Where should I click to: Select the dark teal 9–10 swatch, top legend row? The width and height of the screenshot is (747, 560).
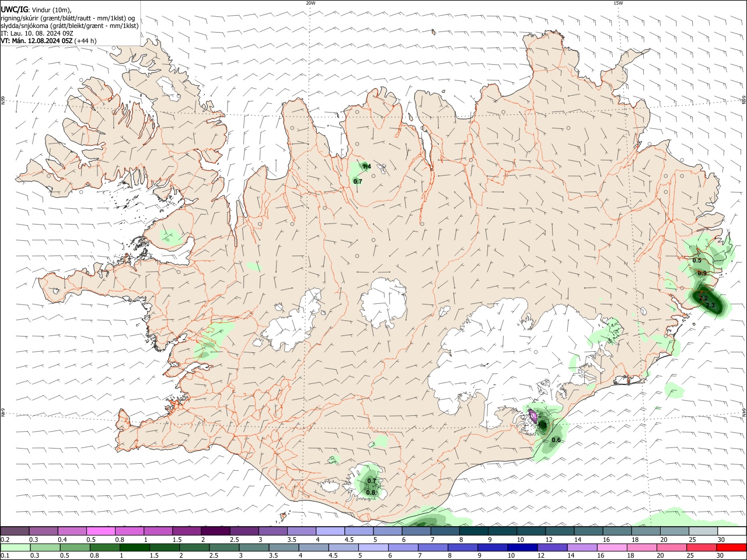(502, 531)
